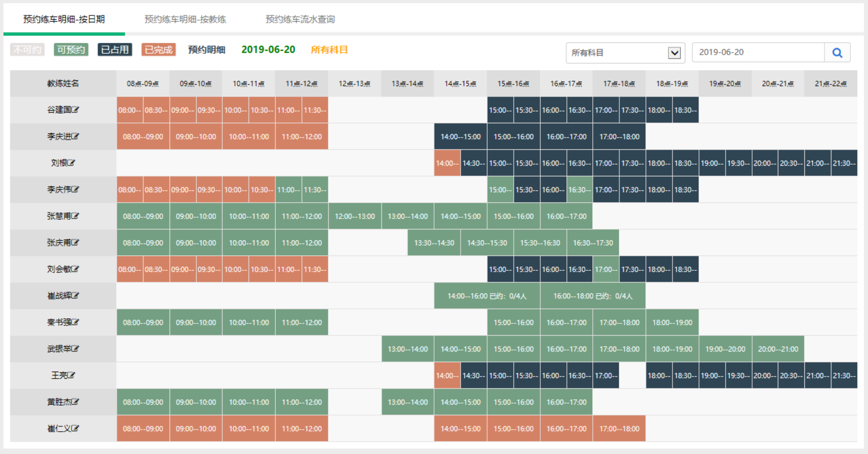Click 刘根's orange 14:00-- completed slot
This screenshot has width=868, height=454.
point(447,163)
